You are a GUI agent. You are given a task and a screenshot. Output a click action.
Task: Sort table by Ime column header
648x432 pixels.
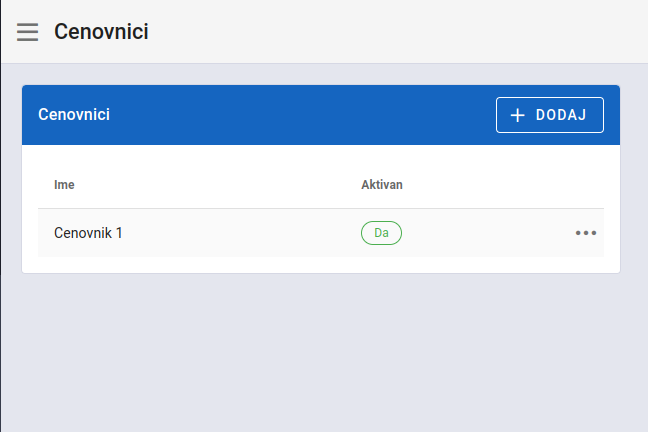tap(64, 185)
